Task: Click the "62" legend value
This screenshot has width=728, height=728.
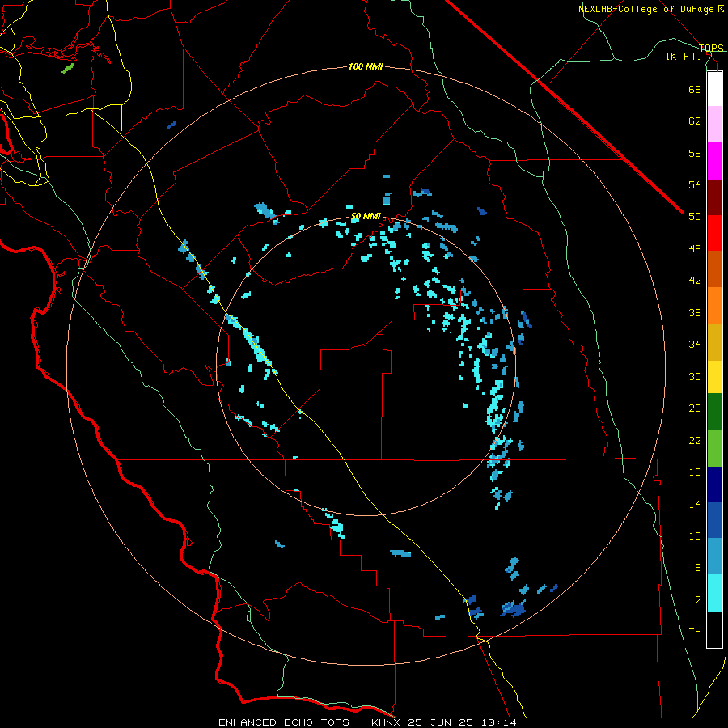Action: point(695,121)
